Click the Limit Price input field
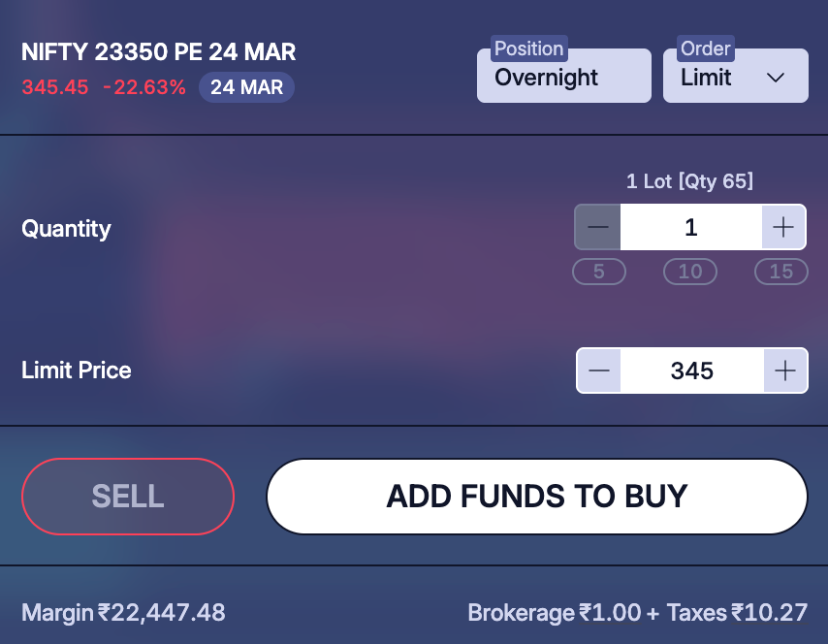This screenshot has height=644, width=828. [691, 370]
